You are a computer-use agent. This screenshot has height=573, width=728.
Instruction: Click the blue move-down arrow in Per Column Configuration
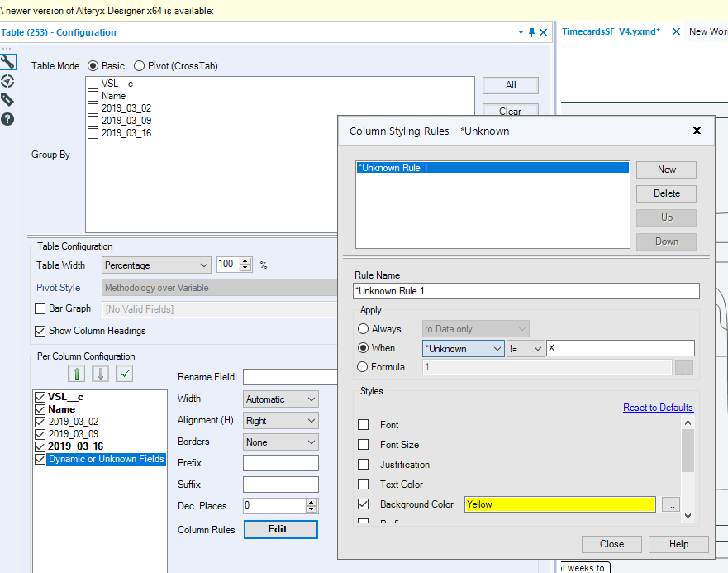[x=101, y=374]
